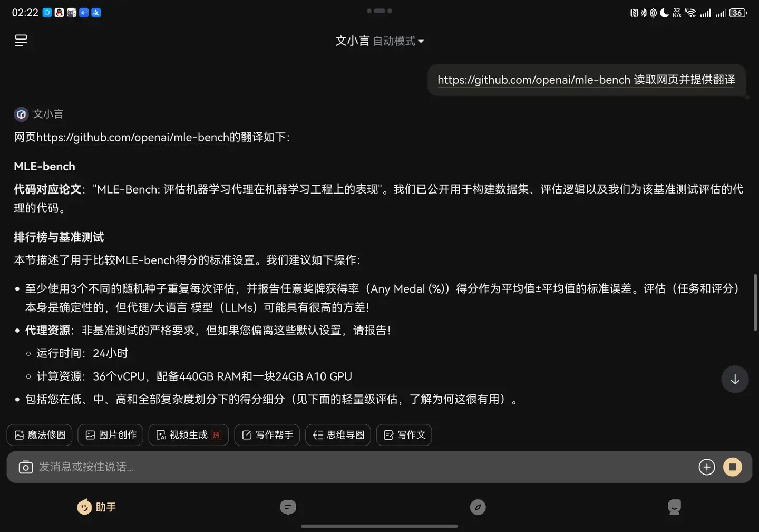Open the sidebar menu icon at top left
The image size is (759, 532).
click(x=21, y=41)
